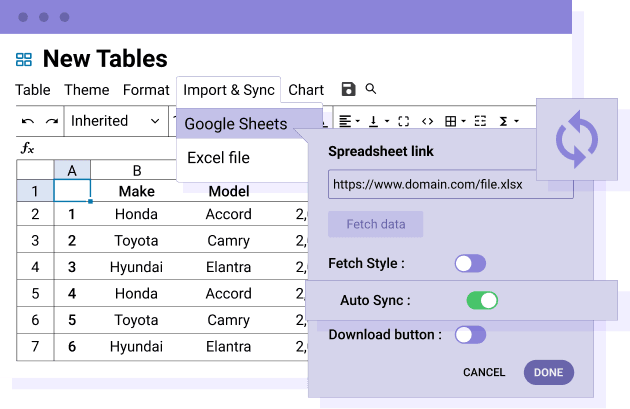Screen dimensions: 630x409
Task: Open the Inherited font dropdown
Action: pos(114,121)
